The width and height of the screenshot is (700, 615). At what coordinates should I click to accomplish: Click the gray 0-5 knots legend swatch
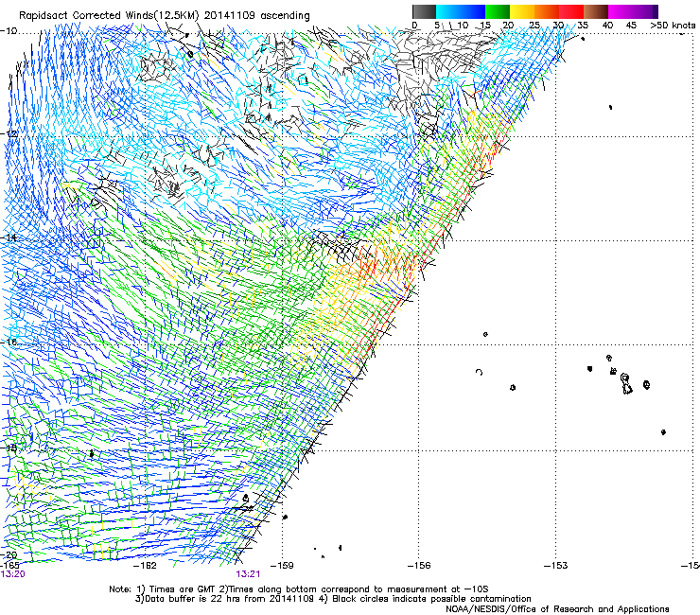[424, 11]
